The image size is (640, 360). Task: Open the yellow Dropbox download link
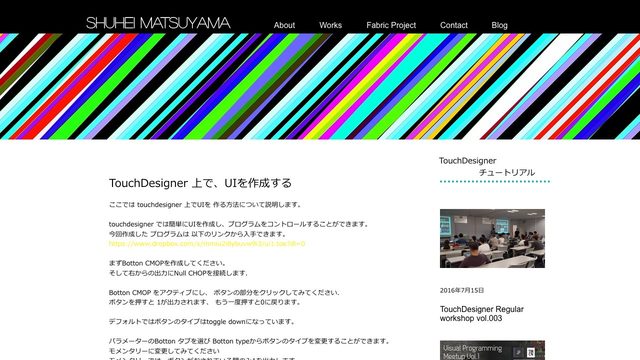coord(207,244)
